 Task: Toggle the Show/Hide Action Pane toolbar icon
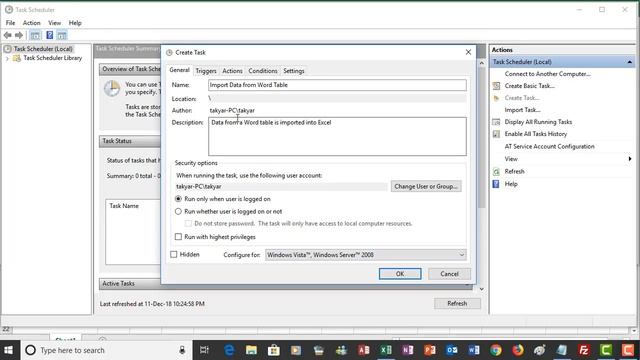(62, 36)
